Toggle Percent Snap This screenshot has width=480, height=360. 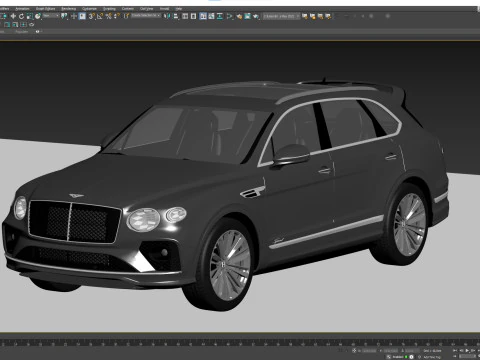coord(109,16)
